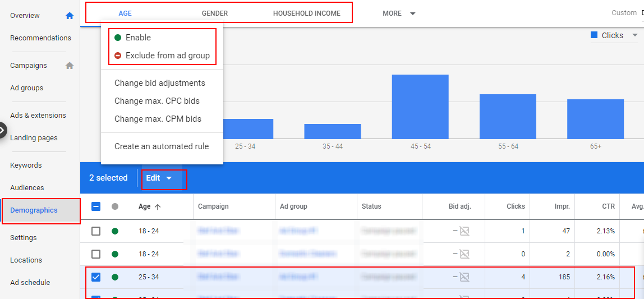This screenshot has width=644, height=299.
Task: Open the Edit dropdown in blue bar
Action: pos(159,178)
